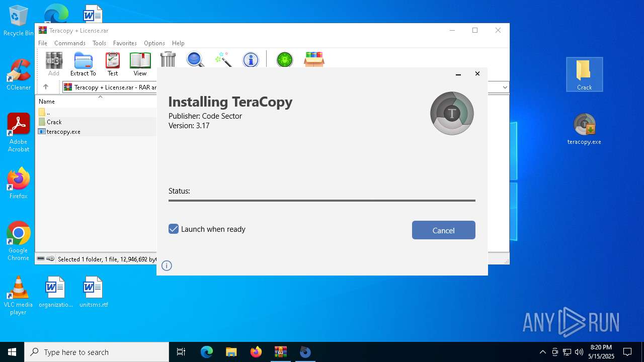This screenshot has width=644, height=362.
Task: Open the Wizard wand toolbar icon
Action: click(x=223, y=59)
